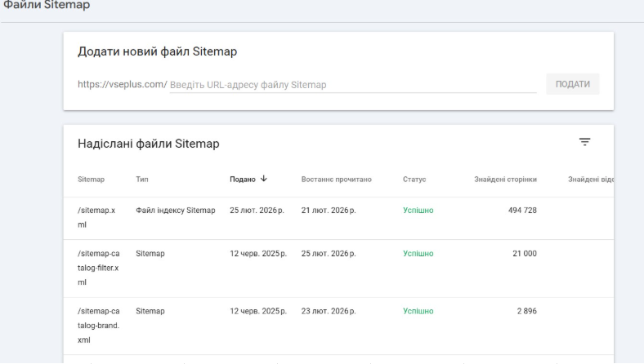Click the Востаннє прочитано column header
The image size is (644, 364).
(x=337, y=180)
